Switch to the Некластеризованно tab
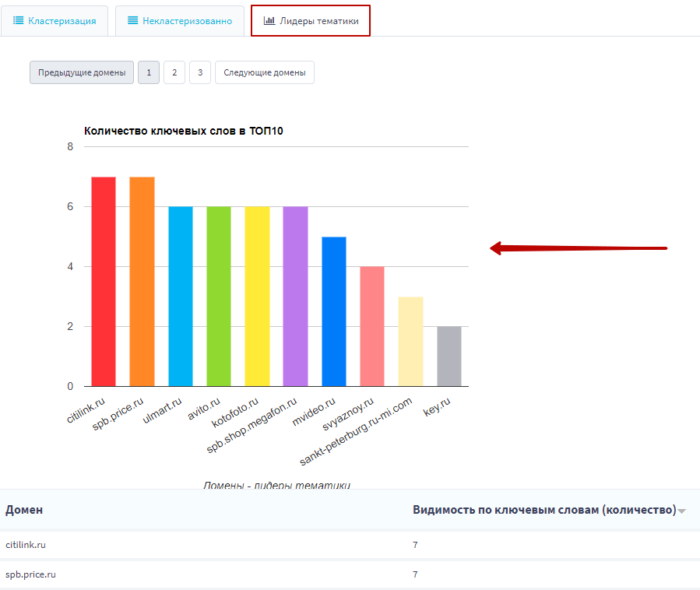 [x=180, y=20]
